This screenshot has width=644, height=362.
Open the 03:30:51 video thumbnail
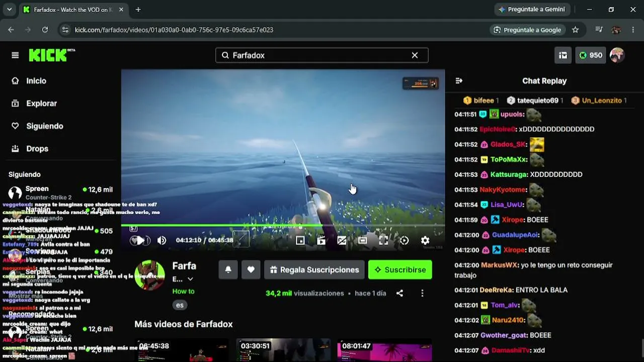point(283,350)
